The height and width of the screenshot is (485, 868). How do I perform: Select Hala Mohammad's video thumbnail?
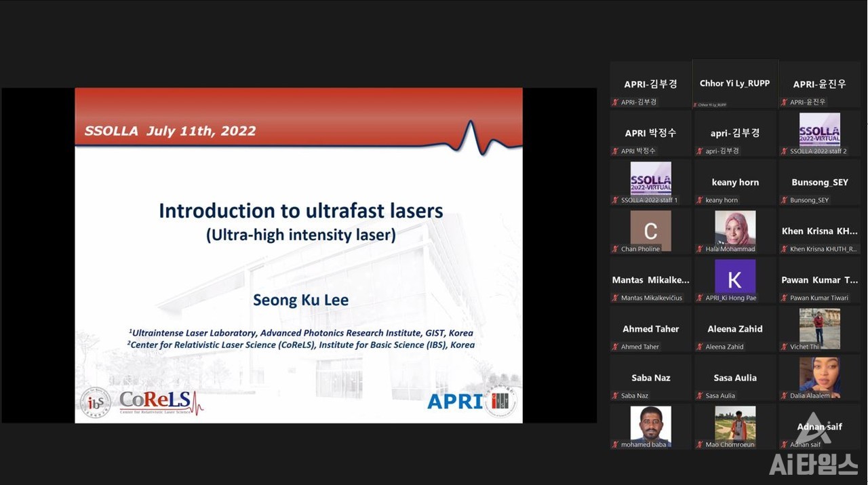(x=735, y=229)
